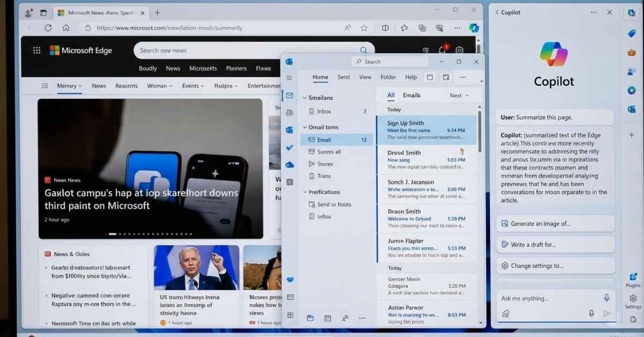The height and width of the screenshot is (337, 644).
Task: Open the View tab in Outlook
Action: click(365, 77)
